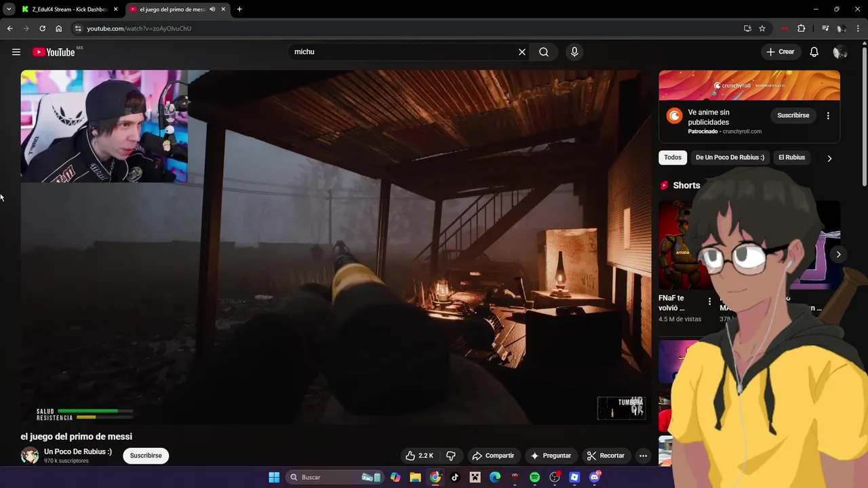The image size is (868, 488).
Task: Go to the browser home page
Action: tap(59, 28)
